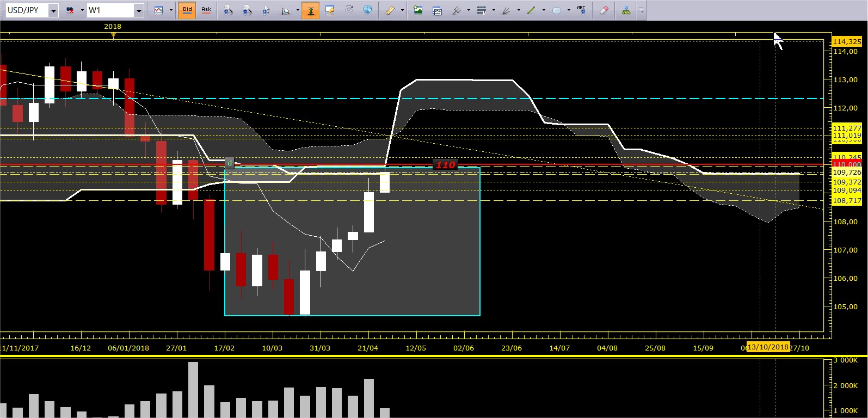This screenshot has height=418, width=868.
Task: Click the 23/06 date on time axis
Action: [512, 348]
